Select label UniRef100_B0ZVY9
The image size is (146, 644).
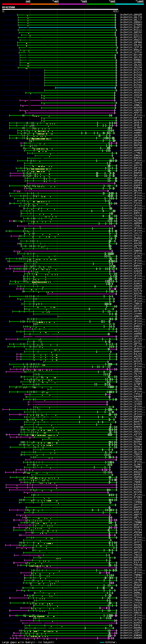(131, 70)
